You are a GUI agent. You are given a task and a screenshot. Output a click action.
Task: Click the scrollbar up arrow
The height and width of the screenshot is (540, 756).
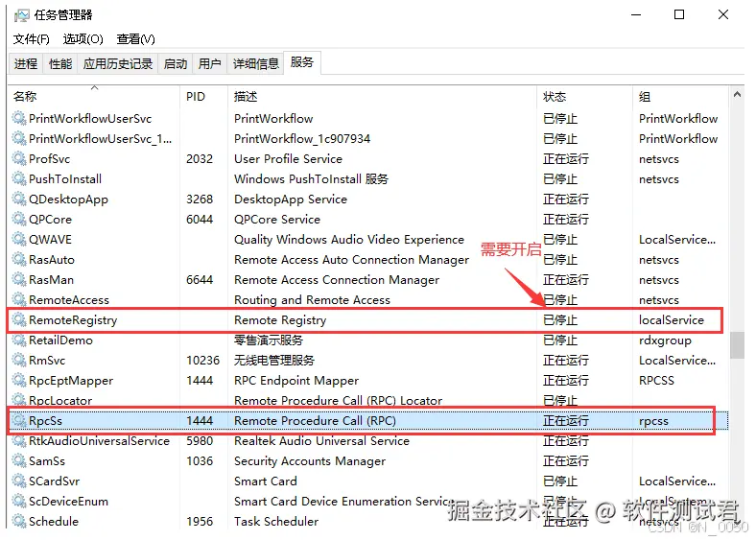click(737, 95)
